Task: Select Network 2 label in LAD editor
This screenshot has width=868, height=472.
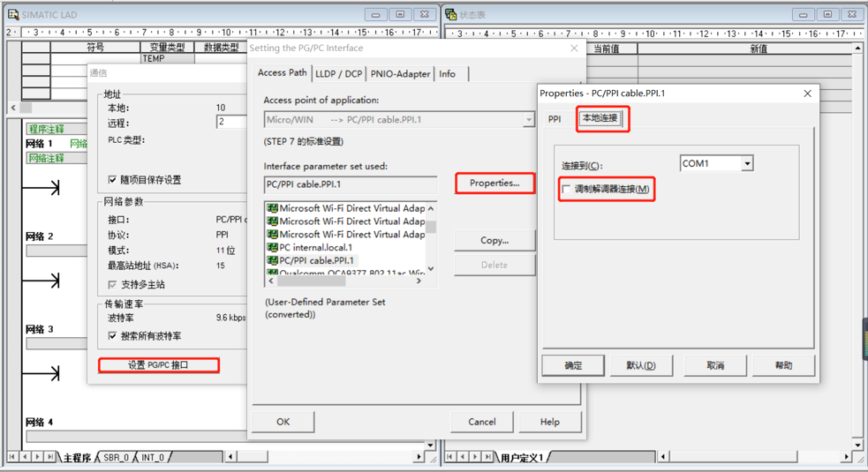Action: pos(40,236)
